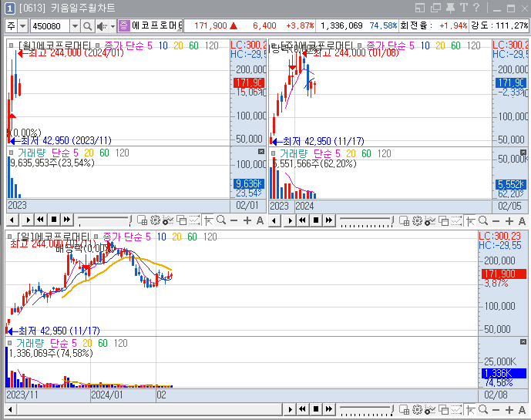Image resolution: width=531 pixels, height=420 pixels.
Task: Step forward one bar in monthly chart toolbar
Action: [28, 220]
